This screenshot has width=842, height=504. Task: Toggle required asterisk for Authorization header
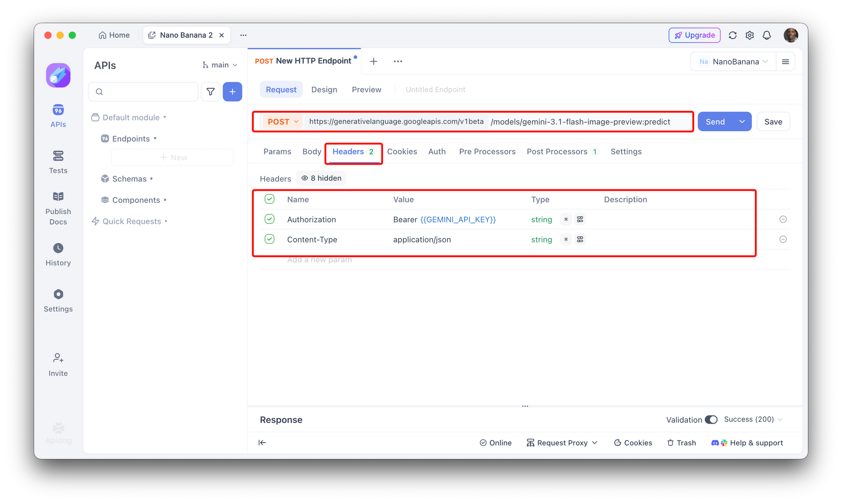566,219
